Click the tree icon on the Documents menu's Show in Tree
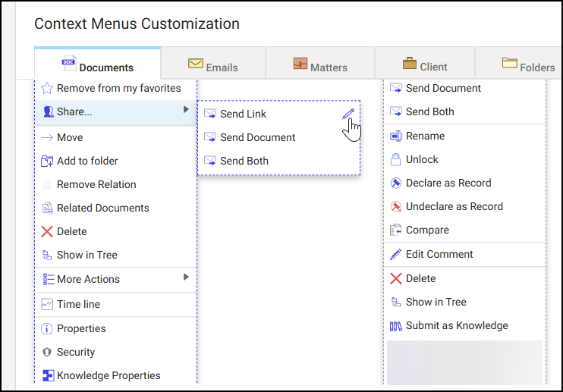This screenshot has height=392, width=563. tap(47, 255)
